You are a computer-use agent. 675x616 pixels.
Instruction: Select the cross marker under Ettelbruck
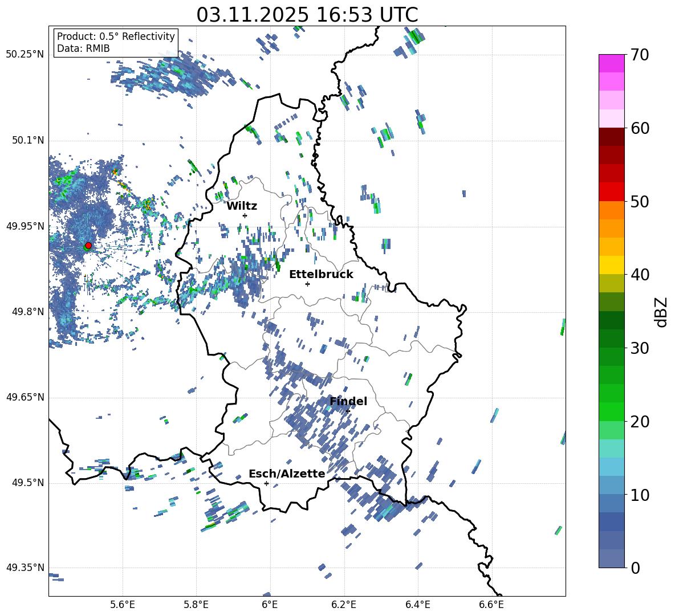307,284
